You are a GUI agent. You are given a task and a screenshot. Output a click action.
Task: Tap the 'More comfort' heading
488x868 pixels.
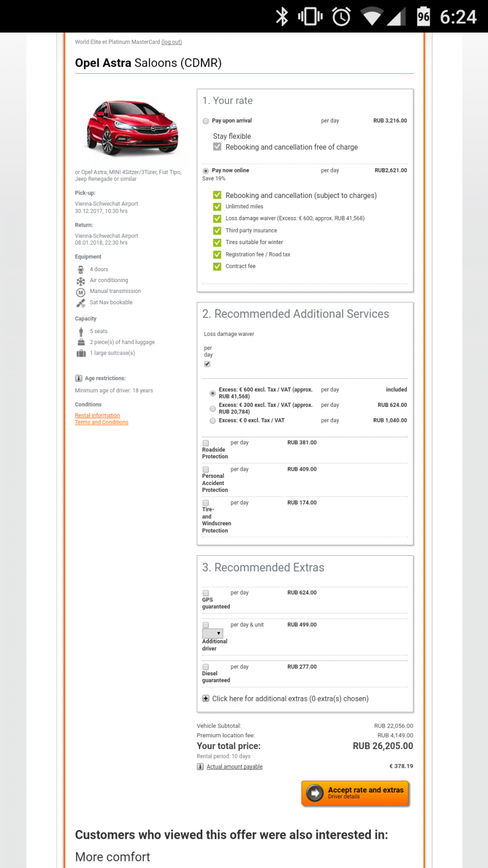click(112, 857)
